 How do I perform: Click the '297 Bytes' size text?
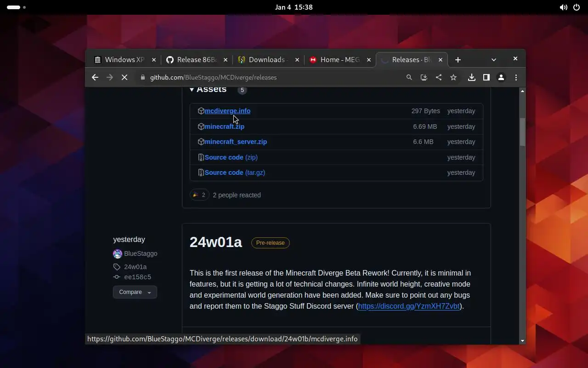pyautogui.click(x=426, y=111)
